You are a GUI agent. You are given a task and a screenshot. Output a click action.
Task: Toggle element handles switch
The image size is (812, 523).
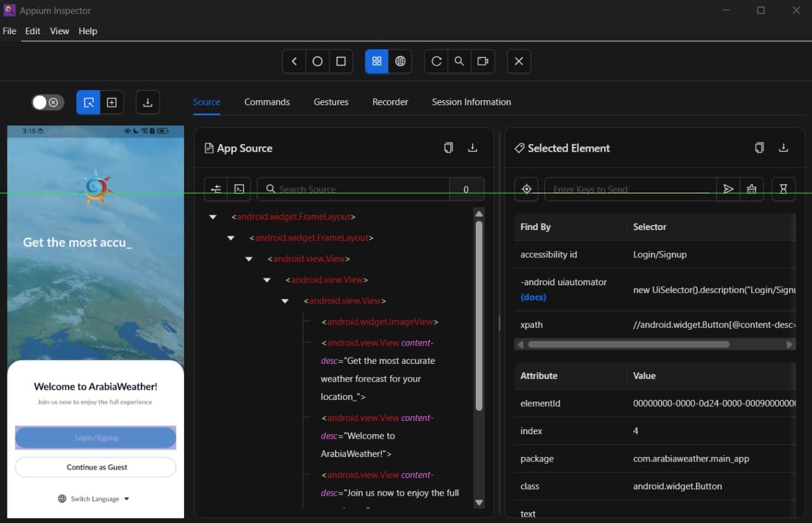tap(48, 103)
